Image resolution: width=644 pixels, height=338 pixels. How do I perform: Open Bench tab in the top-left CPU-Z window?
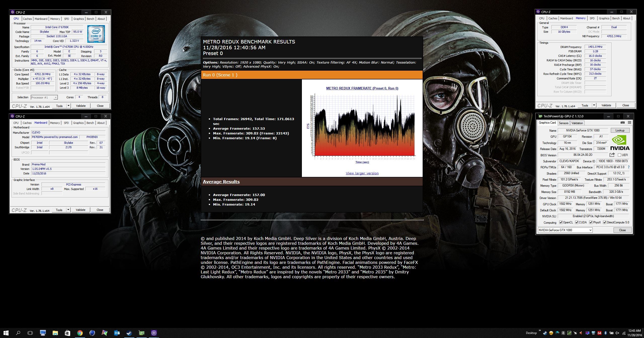tap(90, 19)
